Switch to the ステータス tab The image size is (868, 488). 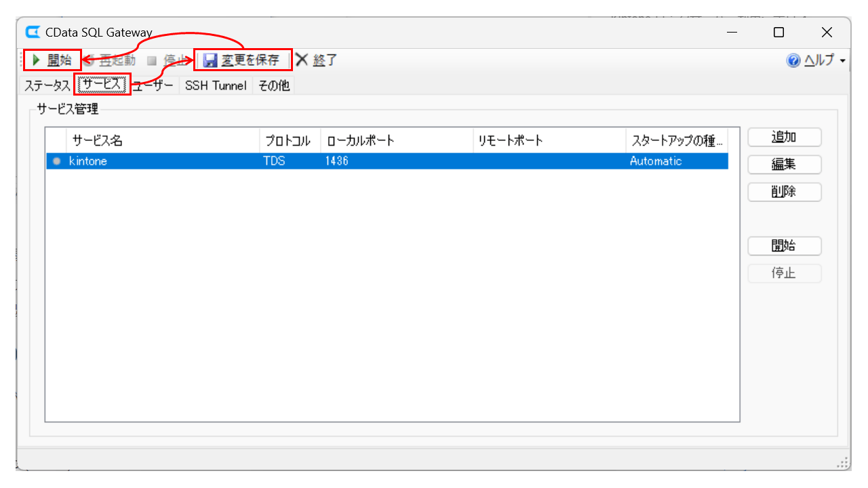coord(47,85)
